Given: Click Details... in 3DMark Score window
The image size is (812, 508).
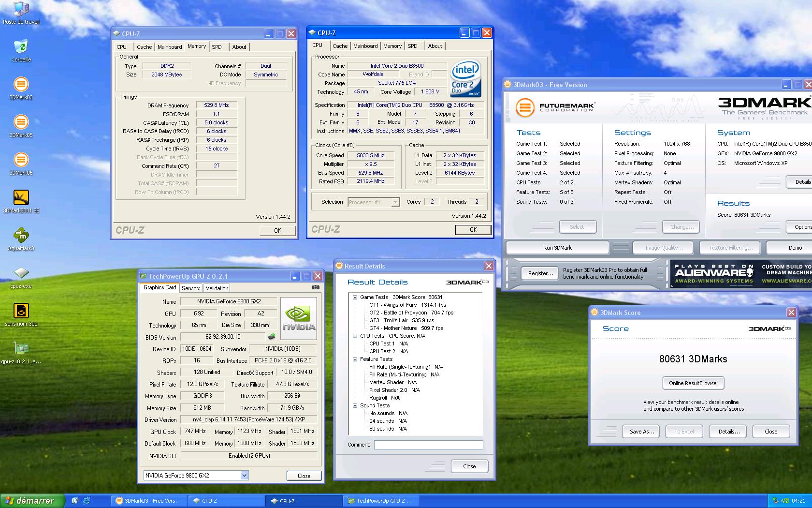Looking at the screenshot, I should click(x=728, y=432).
